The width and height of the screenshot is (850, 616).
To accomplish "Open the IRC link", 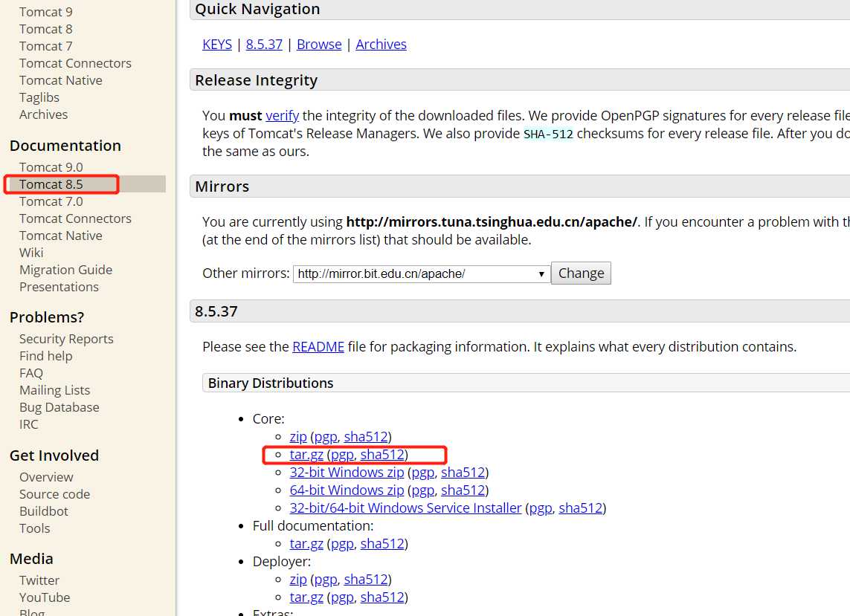I will [29, 424].
